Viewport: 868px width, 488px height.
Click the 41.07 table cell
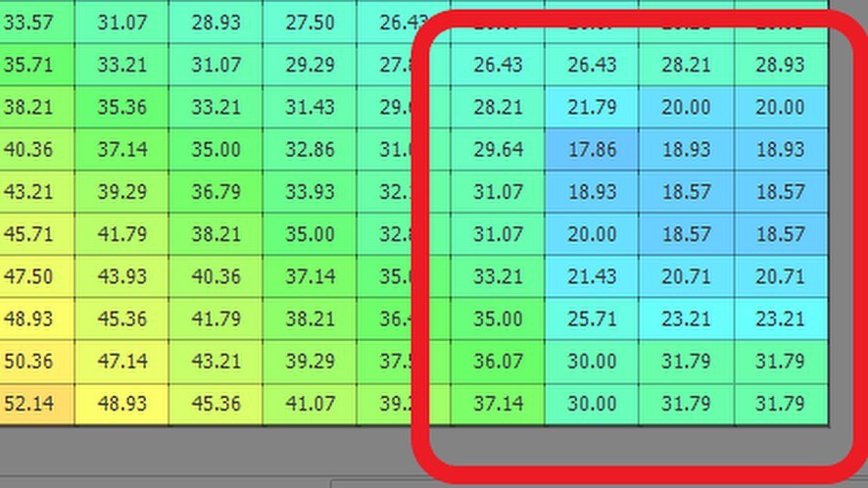(x=310, y=404)
